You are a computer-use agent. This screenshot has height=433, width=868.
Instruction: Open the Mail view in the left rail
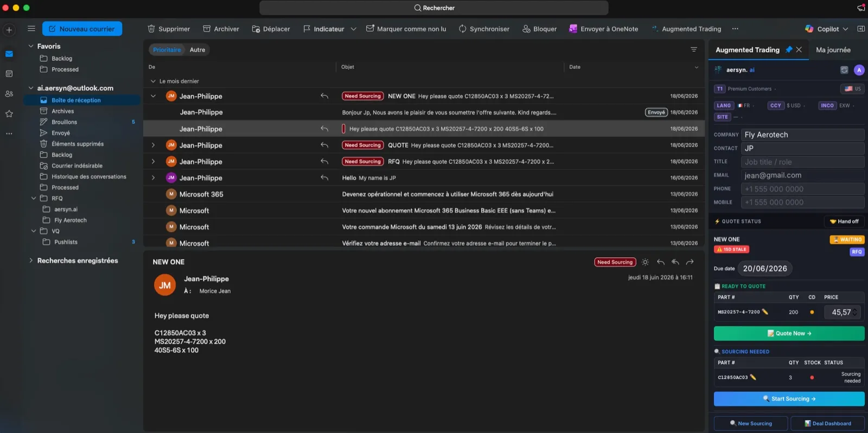point(9,54)
